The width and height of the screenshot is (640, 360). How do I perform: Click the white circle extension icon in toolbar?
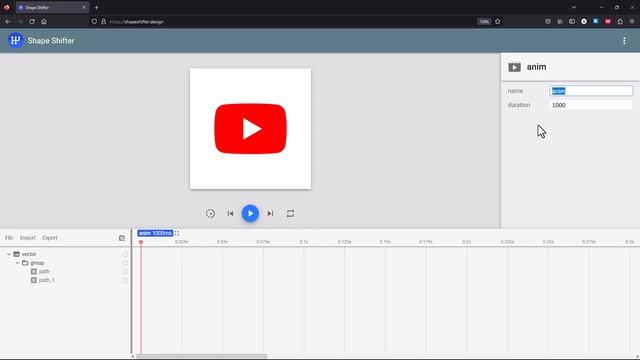tap(584, 22)
